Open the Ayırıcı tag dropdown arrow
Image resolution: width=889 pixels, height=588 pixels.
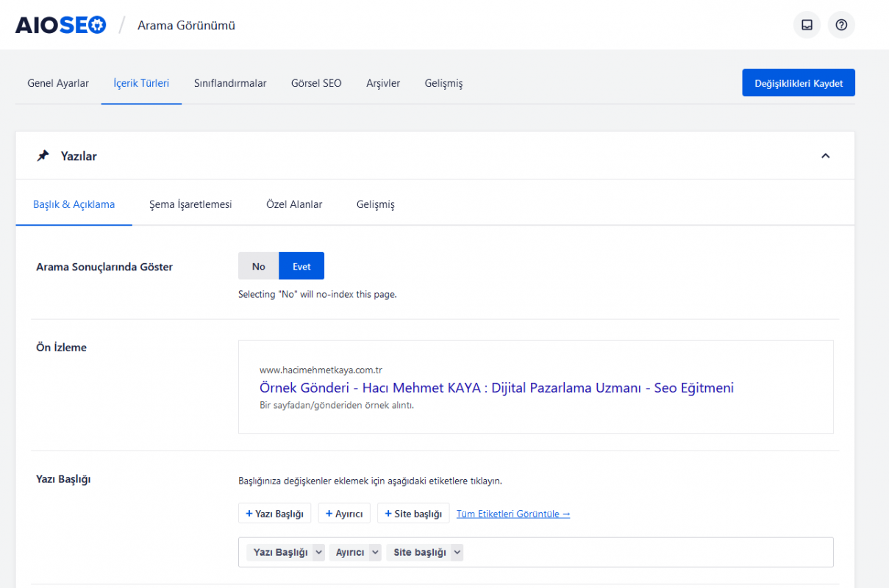pos(375,553)
